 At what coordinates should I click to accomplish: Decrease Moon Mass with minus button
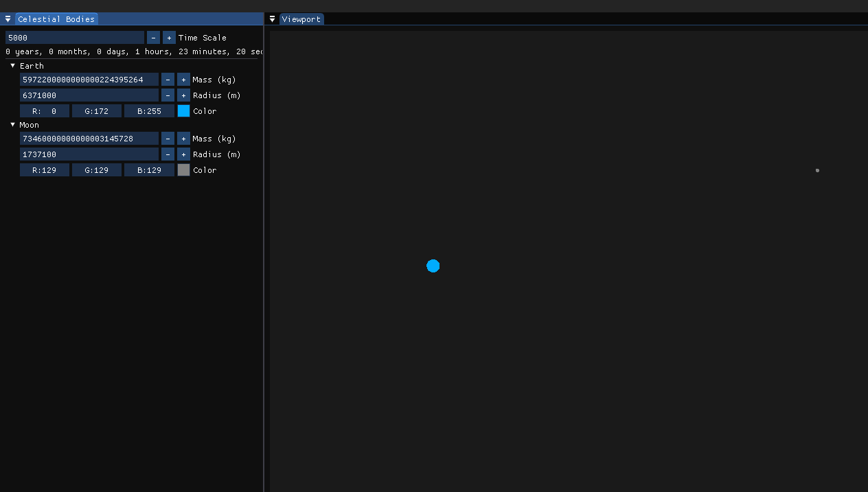(x=168, y=139)
